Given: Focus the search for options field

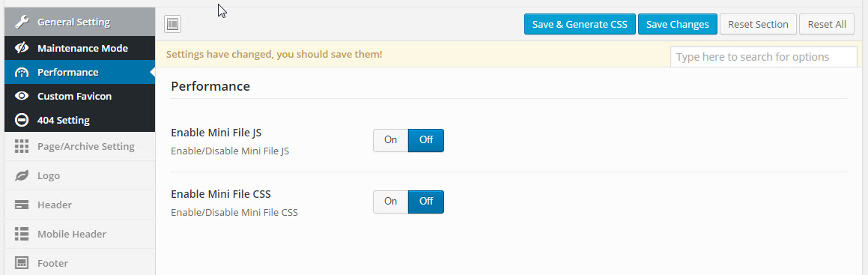Looking at the screenshot, I should click(x=763, y=57).
